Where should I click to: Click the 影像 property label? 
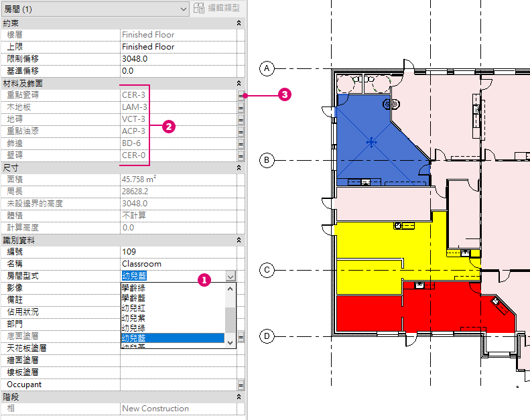point(15,288)
